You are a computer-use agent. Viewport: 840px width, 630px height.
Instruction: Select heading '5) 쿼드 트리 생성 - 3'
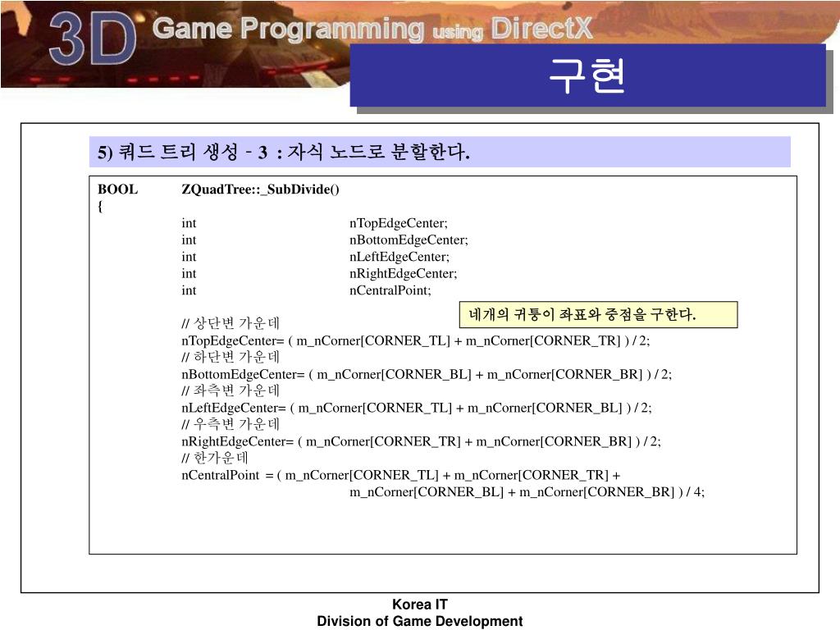[182, 152]
